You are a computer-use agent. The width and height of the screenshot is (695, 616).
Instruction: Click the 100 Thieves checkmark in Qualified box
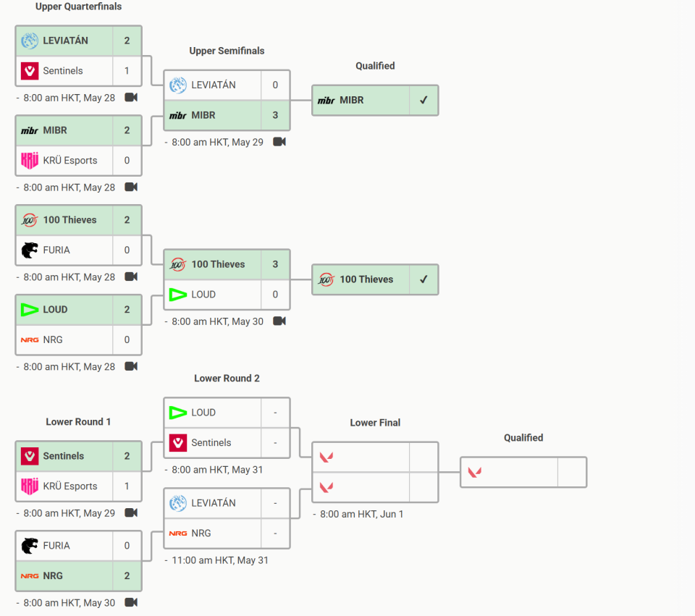click(424, 279)
